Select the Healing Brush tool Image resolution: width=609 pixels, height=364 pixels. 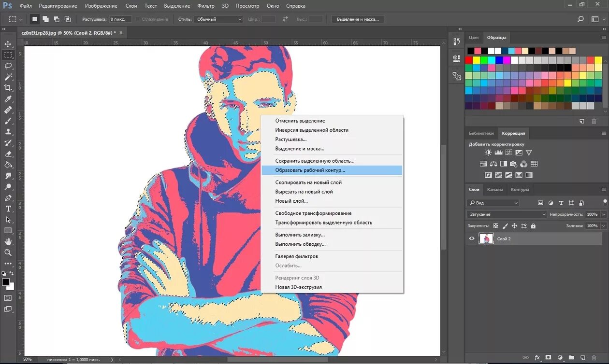(8, 110)
